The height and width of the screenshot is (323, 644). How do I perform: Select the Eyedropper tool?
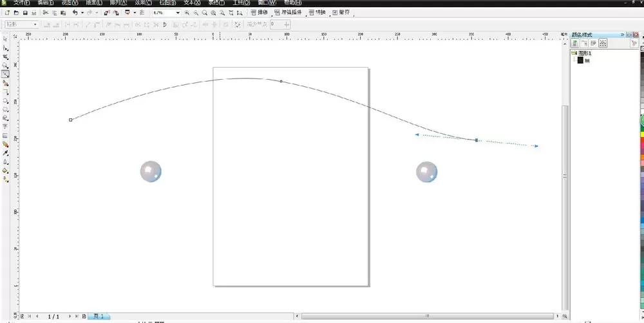coord(5,152)
